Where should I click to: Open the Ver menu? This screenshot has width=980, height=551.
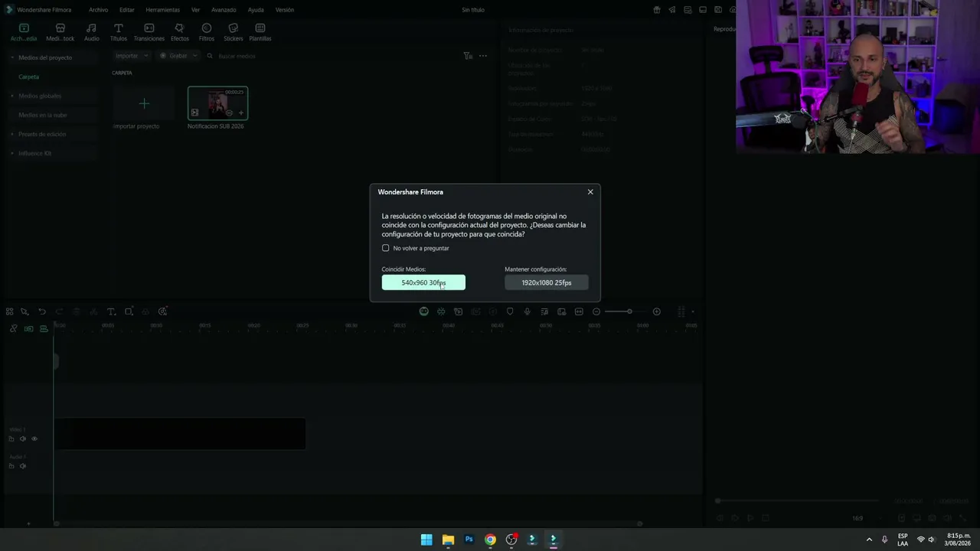(x=195, y=10)
